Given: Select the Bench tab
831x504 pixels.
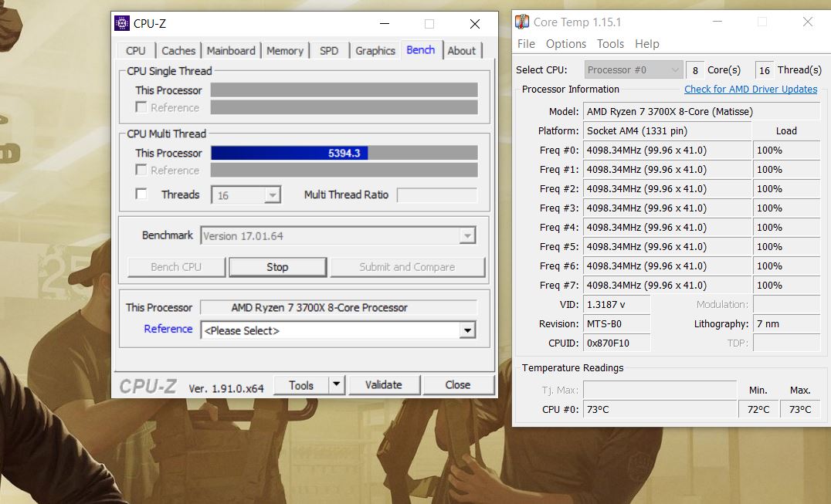Looking at the screenshot, I should coord(421,49).
